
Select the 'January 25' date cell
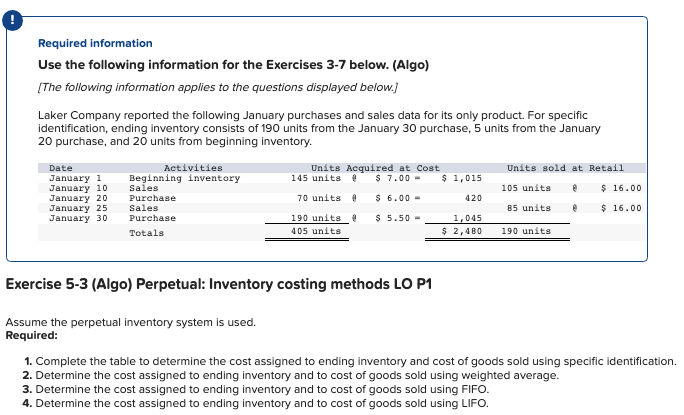click(x=78, y=208)
